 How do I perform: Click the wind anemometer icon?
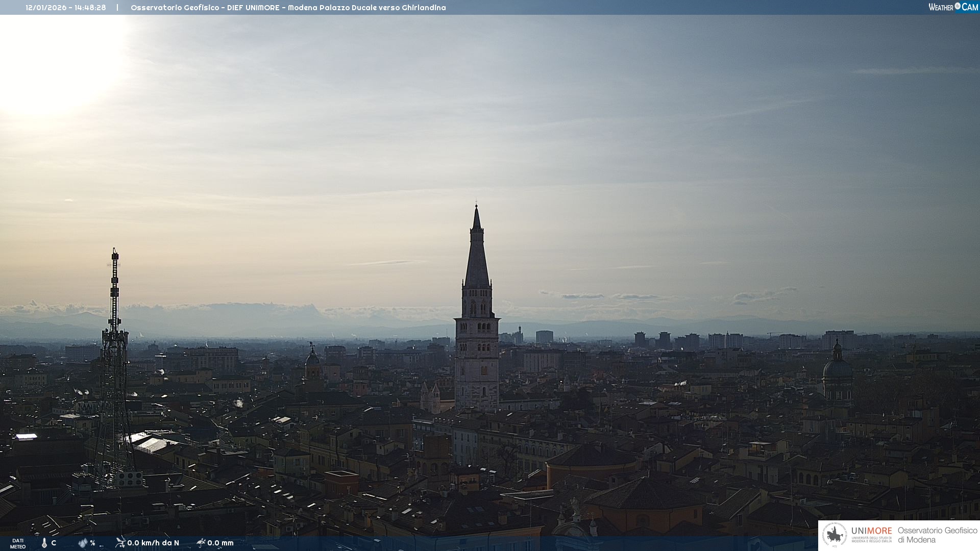pos(120,542)
